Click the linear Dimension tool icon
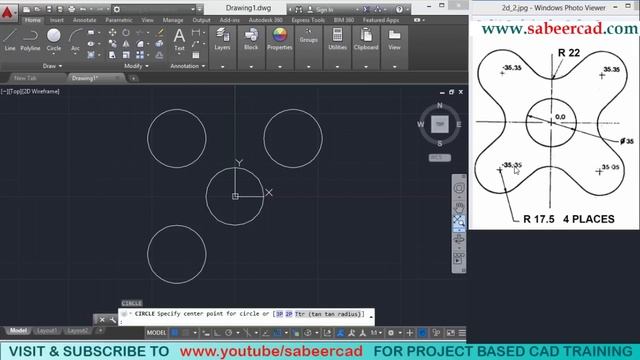Viewport: 640px width, 360px height. coord(196,33)
